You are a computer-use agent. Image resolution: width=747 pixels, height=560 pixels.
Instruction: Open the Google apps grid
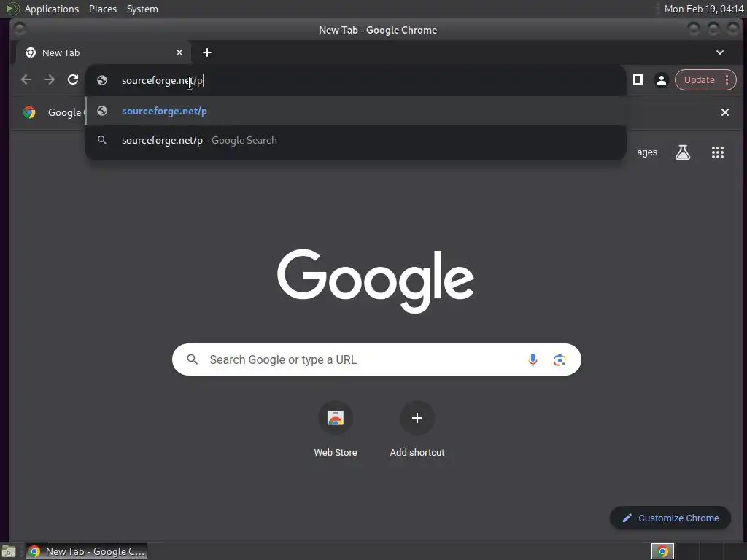point(718,152)
